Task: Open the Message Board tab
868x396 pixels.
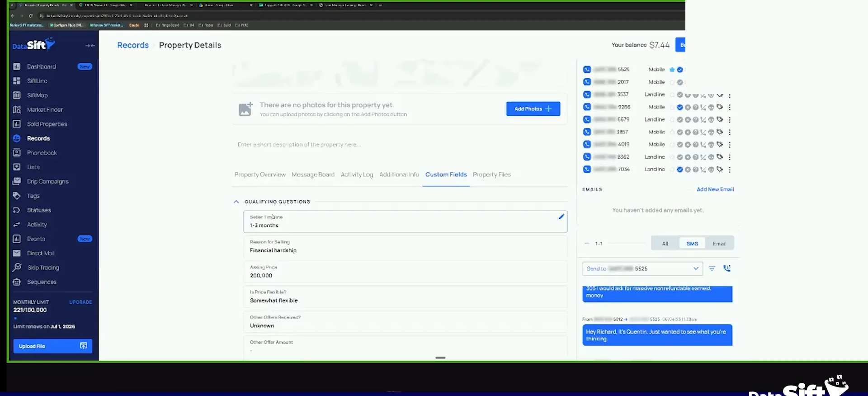Action: 313,174
